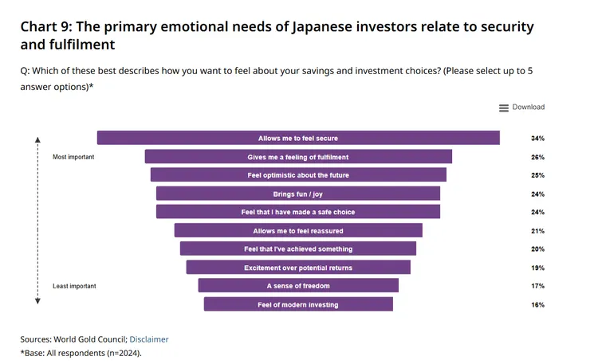Click the upward arrowhead on importance axis
The image size is (590, 364).
[37, 140]
